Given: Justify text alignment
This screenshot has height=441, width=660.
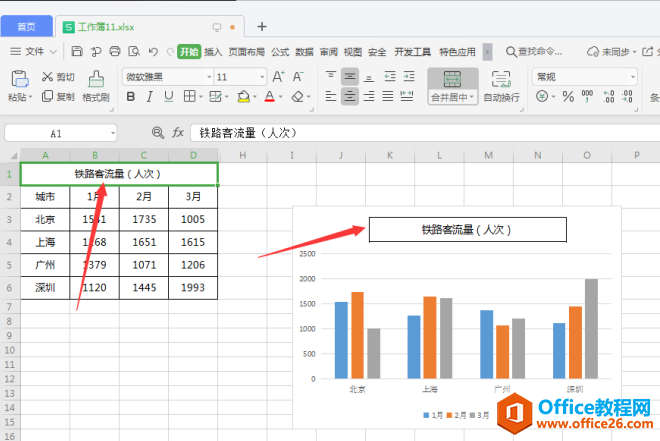Looking at the screenshot, I should tap(388, 96).
